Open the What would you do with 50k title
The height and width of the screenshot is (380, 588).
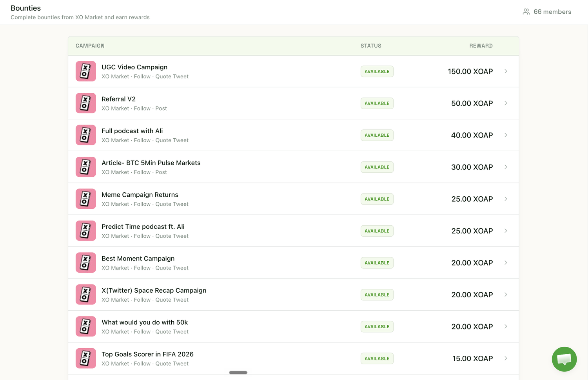[x=145, y=322]
